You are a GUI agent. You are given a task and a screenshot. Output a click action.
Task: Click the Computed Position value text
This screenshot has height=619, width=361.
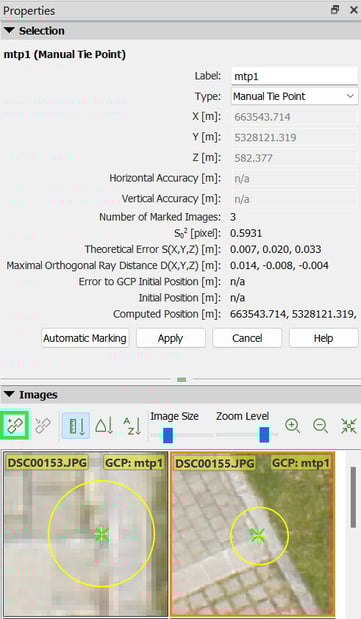tap(293, 314)
